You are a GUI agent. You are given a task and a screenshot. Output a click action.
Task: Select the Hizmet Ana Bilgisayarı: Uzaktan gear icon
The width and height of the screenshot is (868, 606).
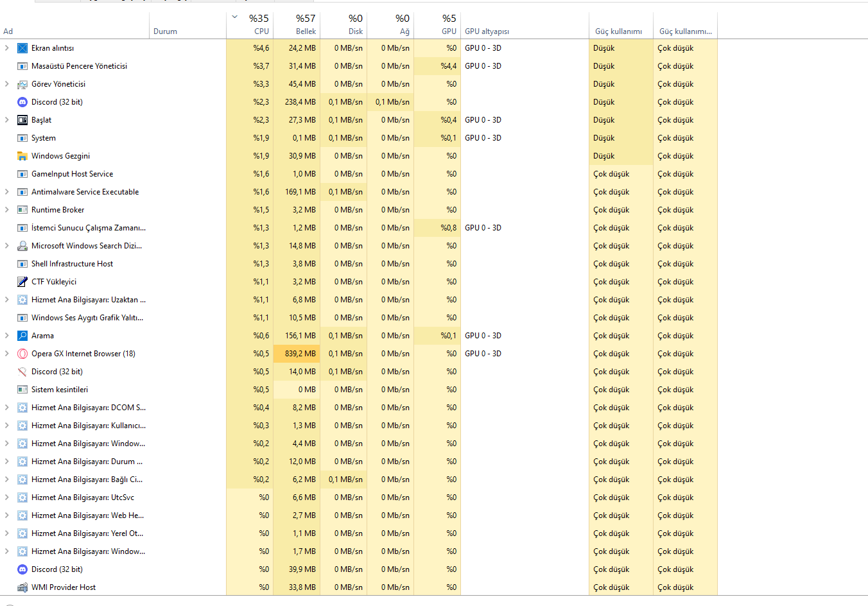tap(22, 300)
